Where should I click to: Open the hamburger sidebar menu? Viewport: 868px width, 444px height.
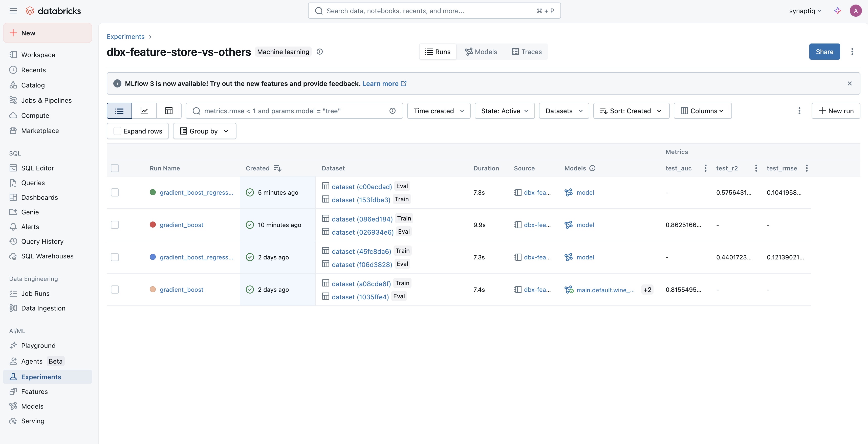(13, 11)
